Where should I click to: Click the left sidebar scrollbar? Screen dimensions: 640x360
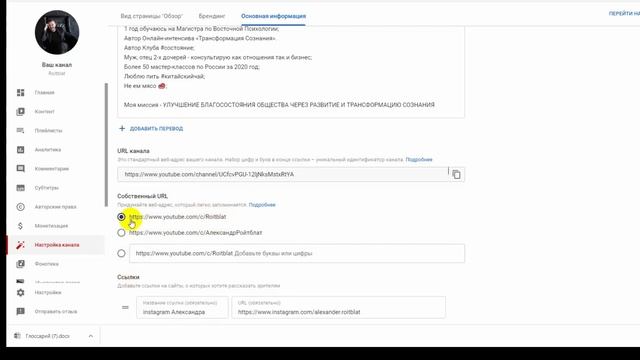click(106, 145)
